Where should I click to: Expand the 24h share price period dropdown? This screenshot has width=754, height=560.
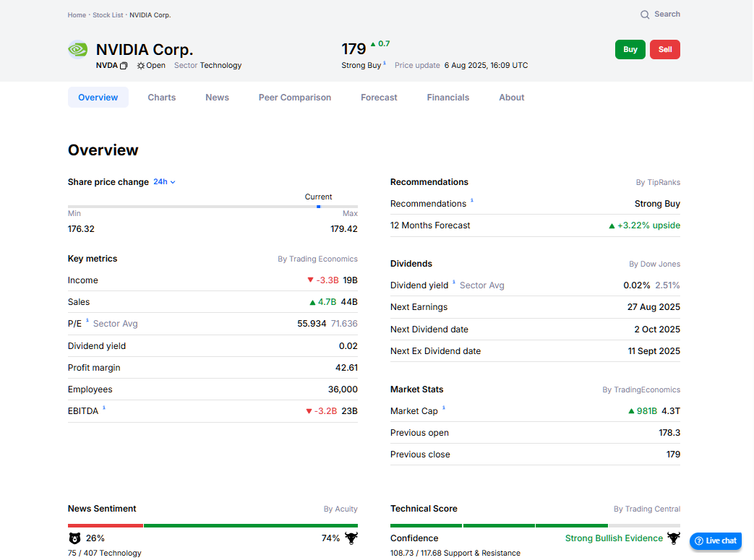164,182
